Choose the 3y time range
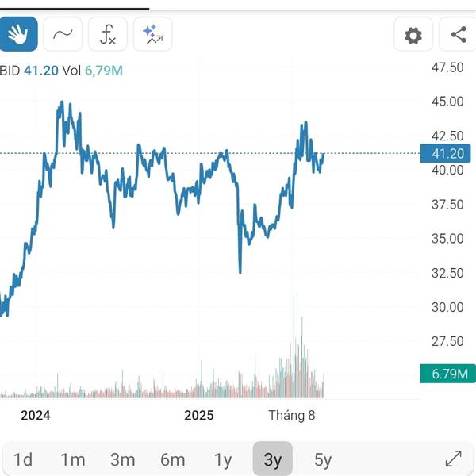This screenshot has width=476, height=476. [272, 459]
